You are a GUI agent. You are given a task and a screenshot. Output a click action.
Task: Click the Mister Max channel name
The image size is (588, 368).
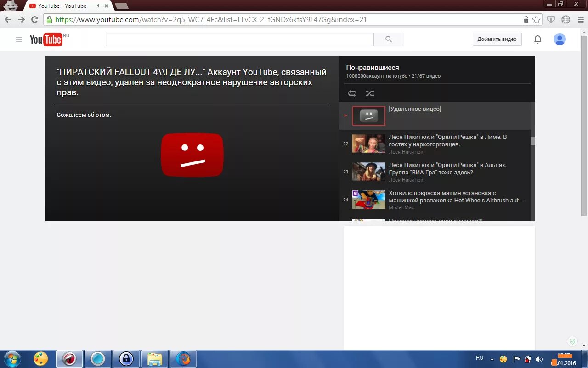401,208
